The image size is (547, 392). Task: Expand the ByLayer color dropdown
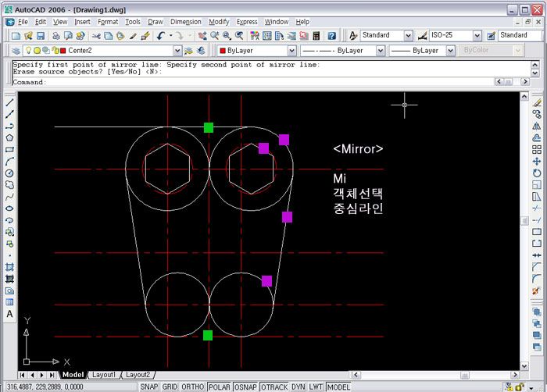(291, 51)
